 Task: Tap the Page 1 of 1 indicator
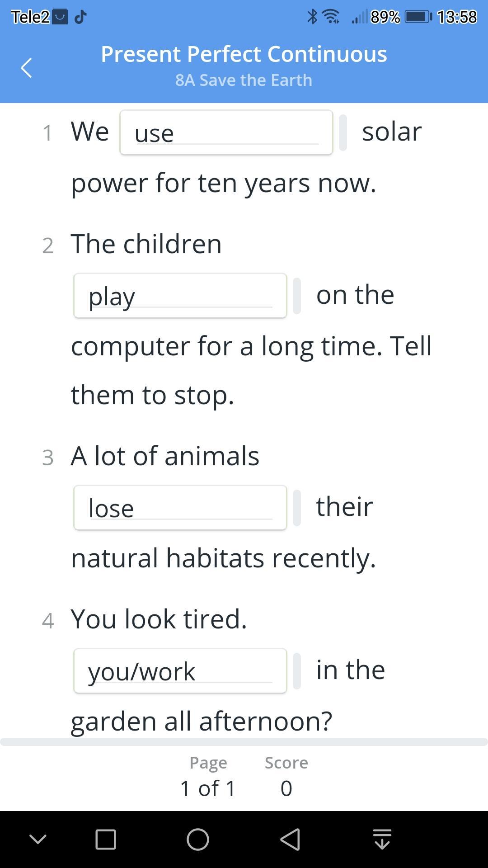(x=208, y=776)
